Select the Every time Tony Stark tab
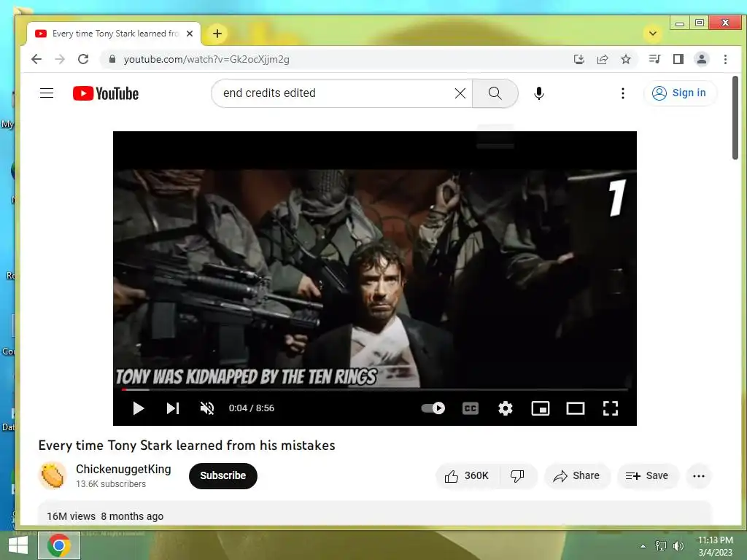The height and width of the screenshot is (560, 747). (x=115, y=34)
